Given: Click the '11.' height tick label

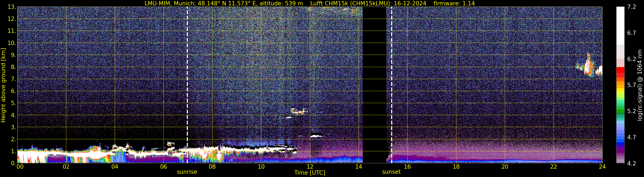Looking at the screenshot, I should click(12, 31).
